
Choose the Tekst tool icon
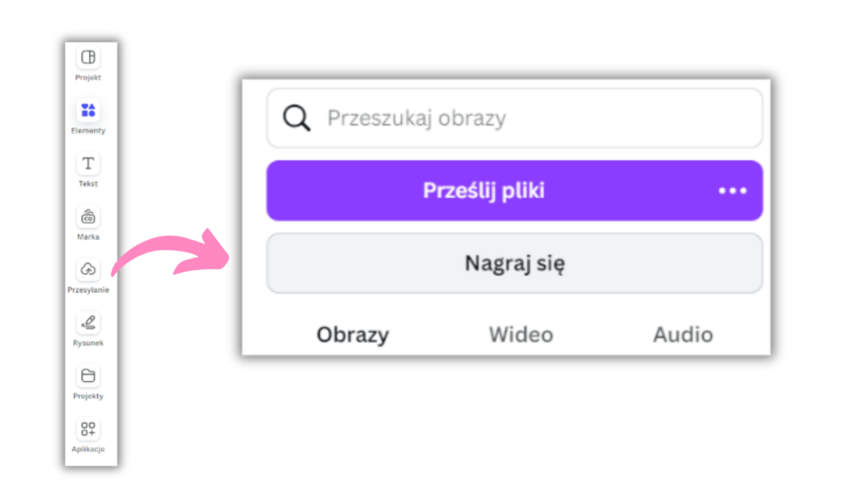[x=88, y=164]
